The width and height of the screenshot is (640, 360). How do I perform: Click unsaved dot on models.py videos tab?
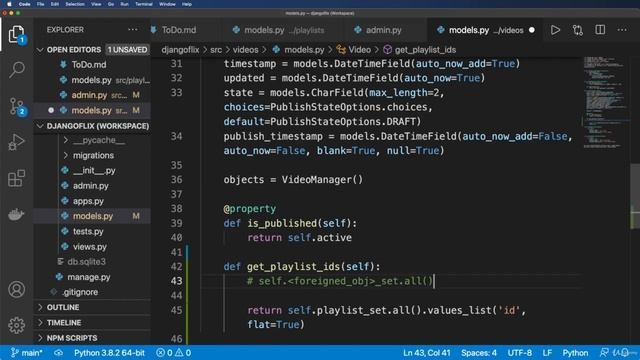(x=531, y=30)
